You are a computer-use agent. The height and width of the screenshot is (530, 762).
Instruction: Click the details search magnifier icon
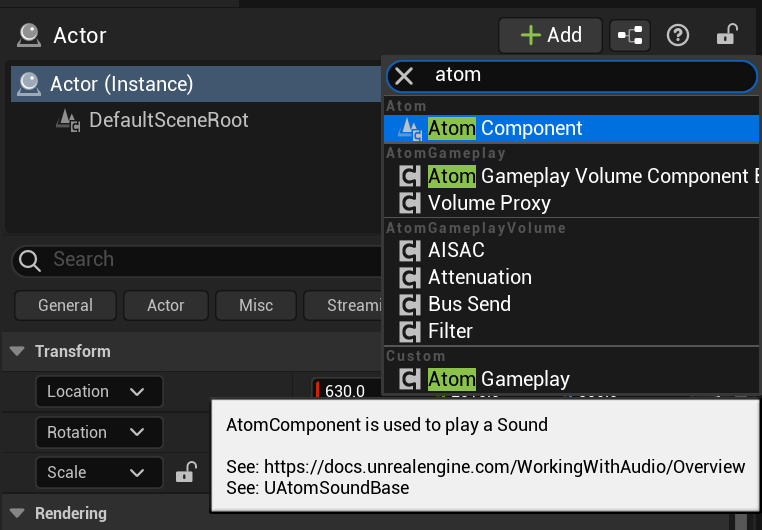30,260
